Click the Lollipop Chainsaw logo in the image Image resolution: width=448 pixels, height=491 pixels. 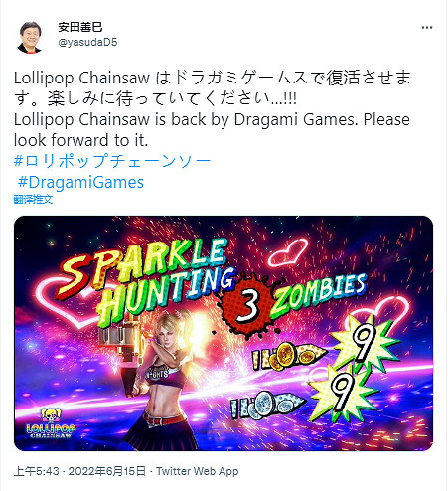tap(51, 423)
